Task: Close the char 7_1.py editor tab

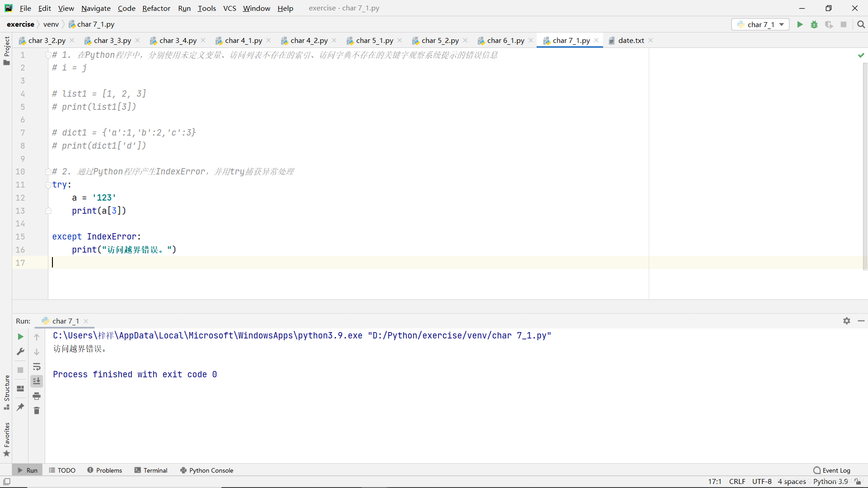Action: click(x=596, y=40)
